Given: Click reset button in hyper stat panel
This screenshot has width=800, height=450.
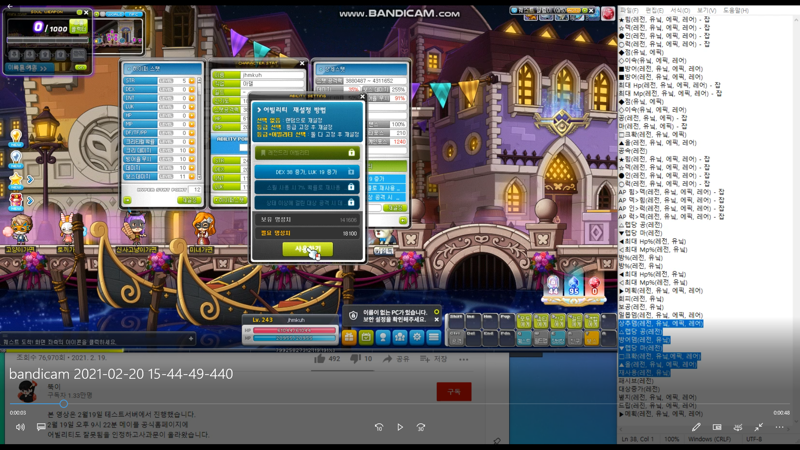Looking at the screenshot, I should [189, 200].
